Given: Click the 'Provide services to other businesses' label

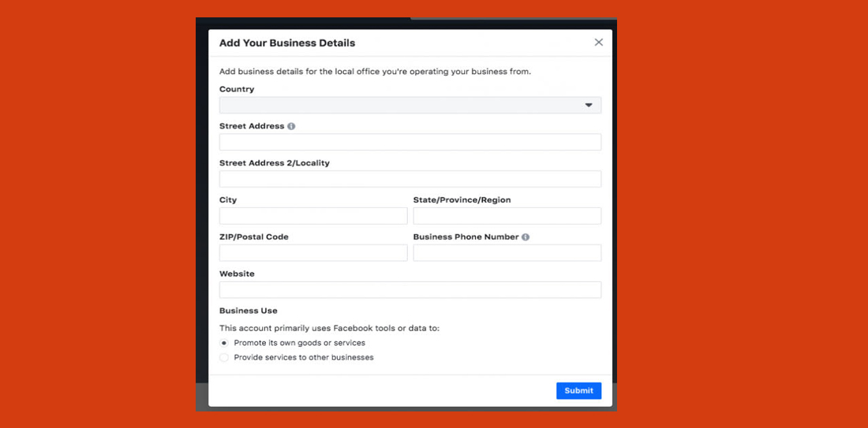Looking at the screenshot, I should tap(304, 358).
